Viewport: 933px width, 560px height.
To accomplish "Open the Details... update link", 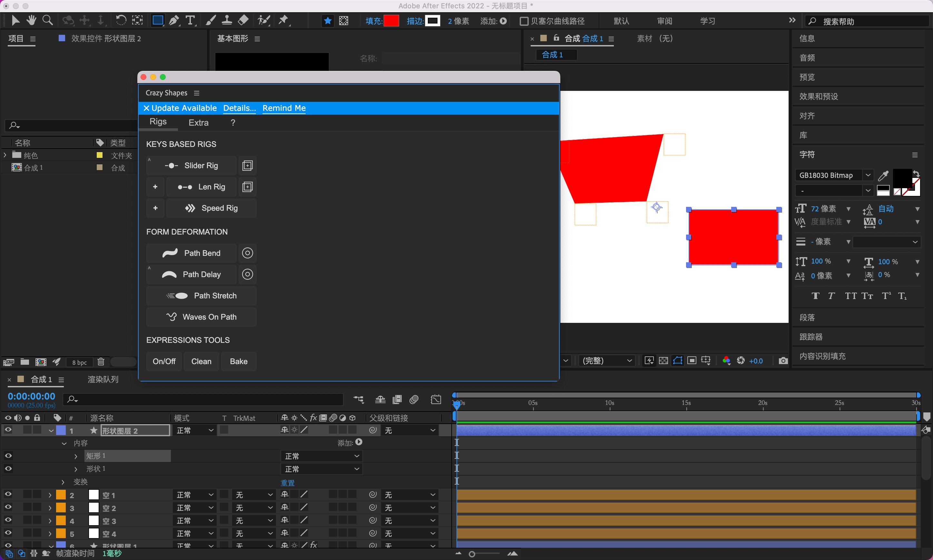I will (240, 108).
